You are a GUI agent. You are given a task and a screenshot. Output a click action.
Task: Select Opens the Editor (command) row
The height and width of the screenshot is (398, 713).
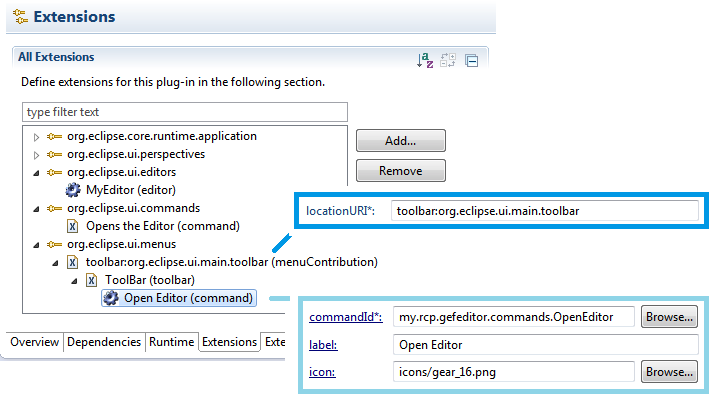pyautogui.click(x=163, y=226)
